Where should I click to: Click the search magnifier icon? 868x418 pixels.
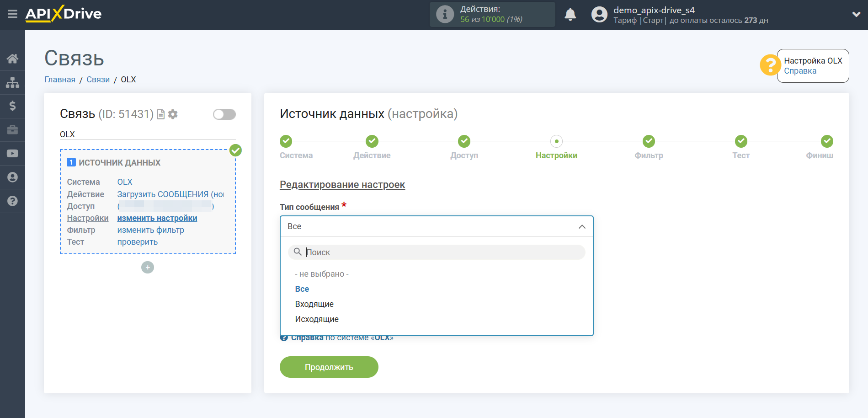point(298,252)
